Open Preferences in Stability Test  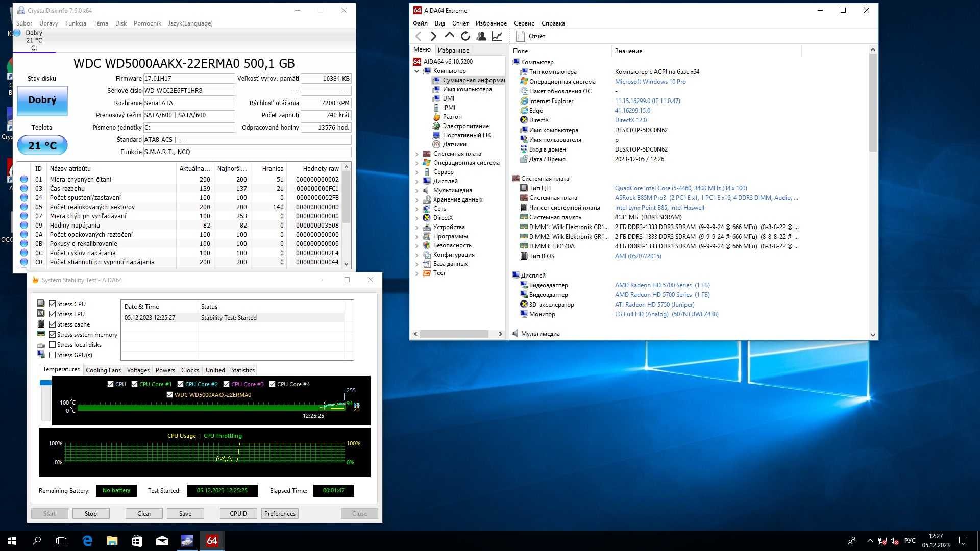pos(280,514)
